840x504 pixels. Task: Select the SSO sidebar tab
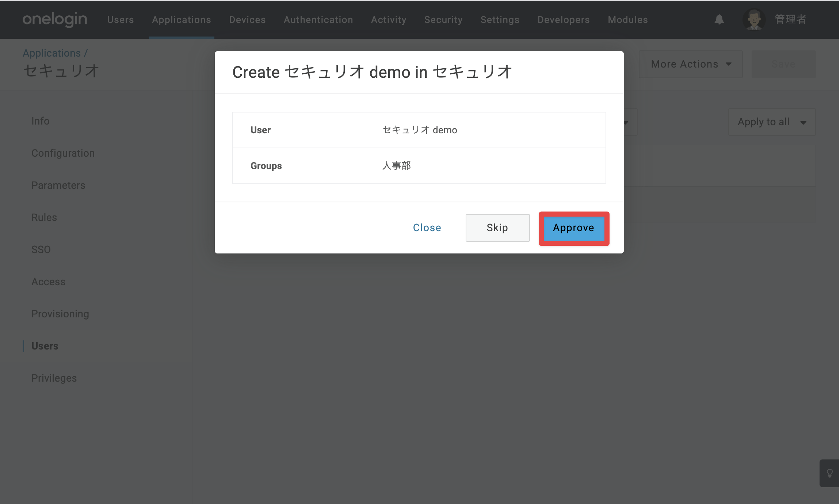pyautogui.click(x=41, y=250)
